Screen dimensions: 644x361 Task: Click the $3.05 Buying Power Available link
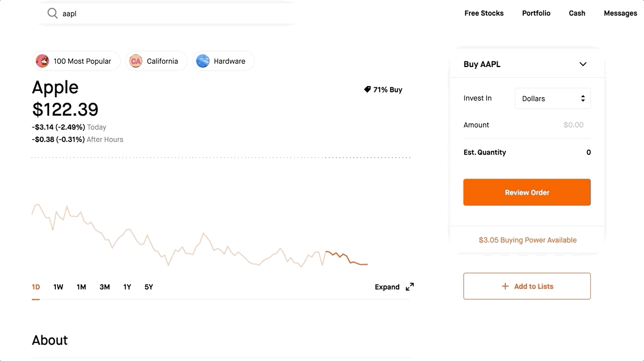pyautogui.click(x=527, y=240)
